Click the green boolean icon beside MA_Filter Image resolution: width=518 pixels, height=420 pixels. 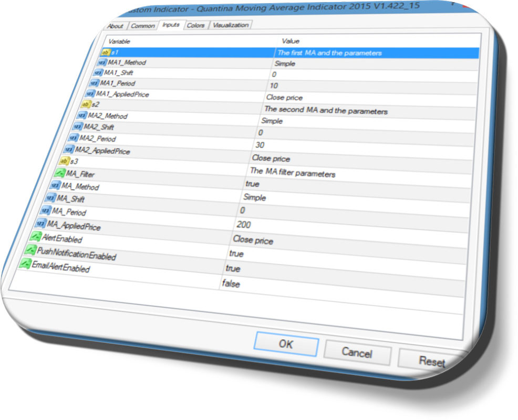tap(60, 173)
